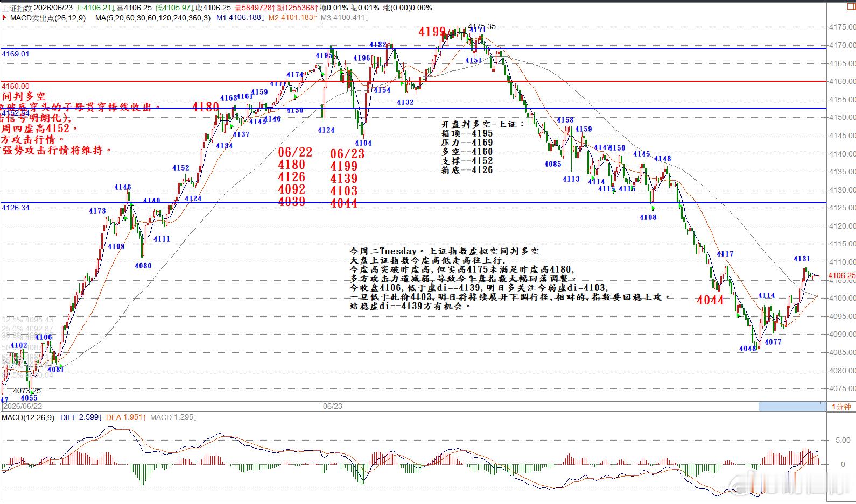Viewport: 856px width, 504px height.
Task: Click the 今周二Tuesday commentary heading line
Action: click(444, 251)
